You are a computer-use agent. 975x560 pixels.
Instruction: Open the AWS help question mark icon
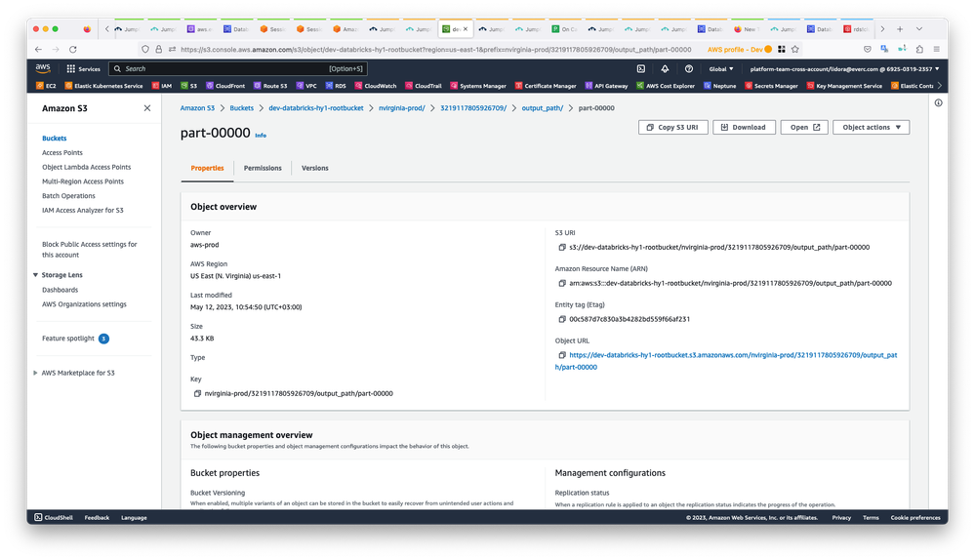[x=689, y=69]
